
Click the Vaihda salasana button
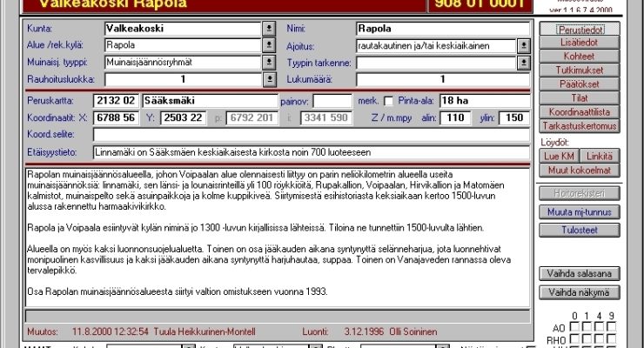(x=579, y=273)
